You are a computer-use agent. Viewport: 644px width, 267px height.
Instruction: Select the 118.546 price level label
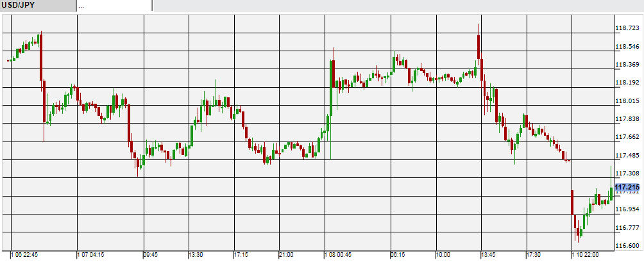(x=627, y=47)
